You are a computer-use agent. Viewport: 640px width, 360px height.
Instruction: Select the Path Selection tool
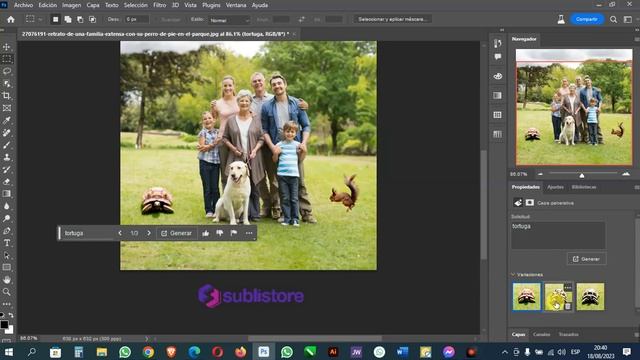[x=7, y=255]
